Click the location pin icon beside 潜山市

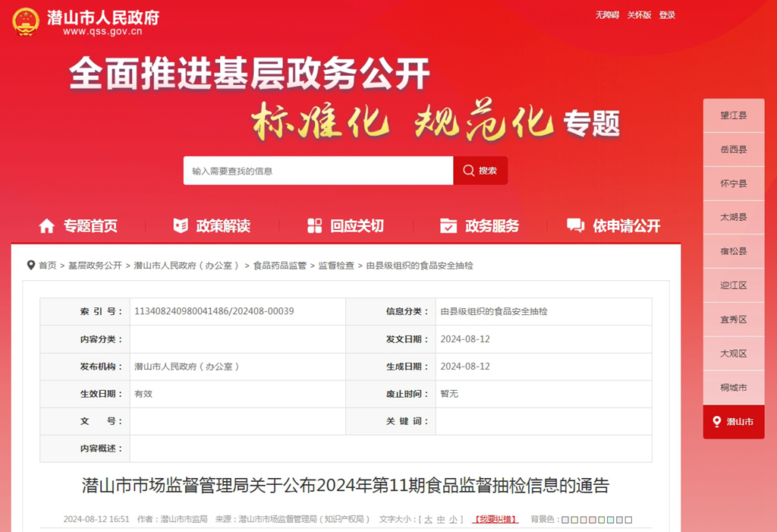point(716,422)
